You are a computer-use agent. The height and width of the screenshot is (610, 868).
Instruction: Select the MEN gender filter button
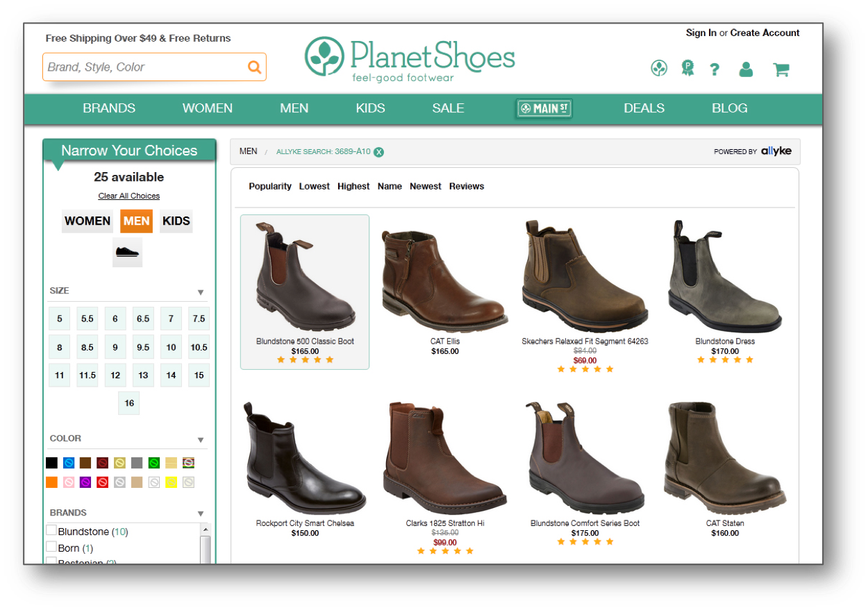pyautogui.click(x=136, y=221)
